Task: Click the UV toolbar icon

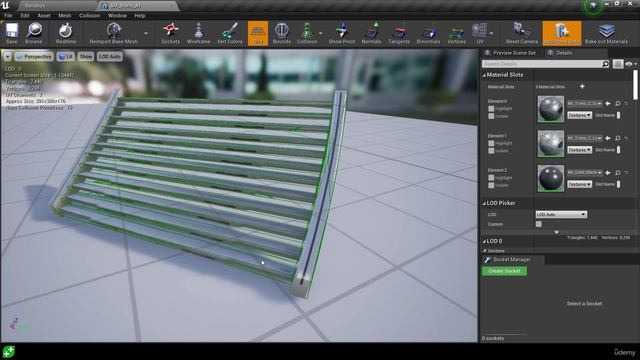Action: 480,33
